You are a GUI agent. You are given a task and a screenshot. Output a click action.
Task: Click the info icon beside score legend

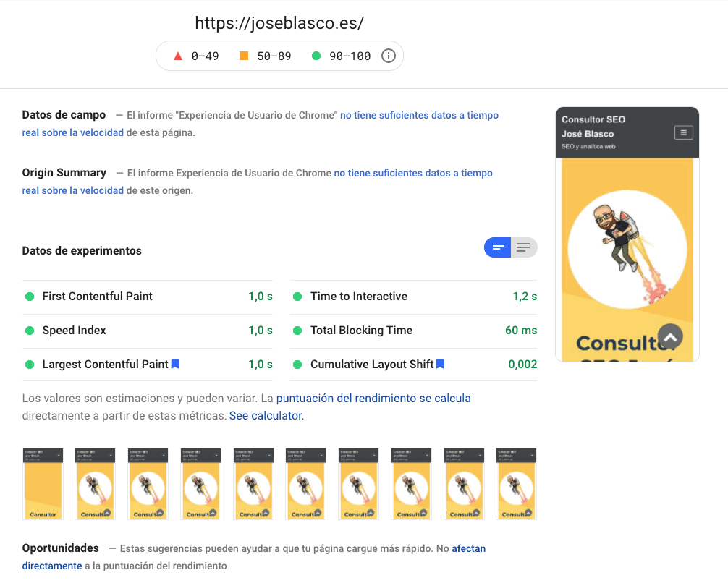(389, 56)
